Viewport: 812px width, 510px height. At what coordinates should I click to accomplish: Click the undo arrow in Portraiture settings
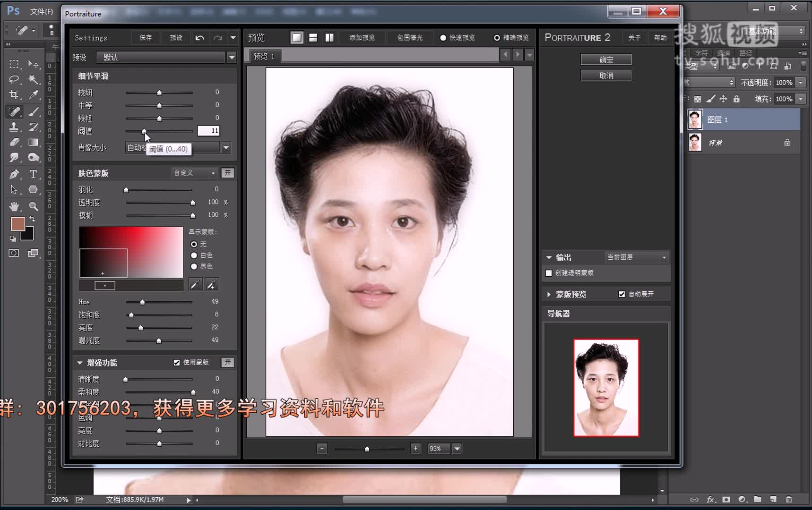[x=200, y=38]
